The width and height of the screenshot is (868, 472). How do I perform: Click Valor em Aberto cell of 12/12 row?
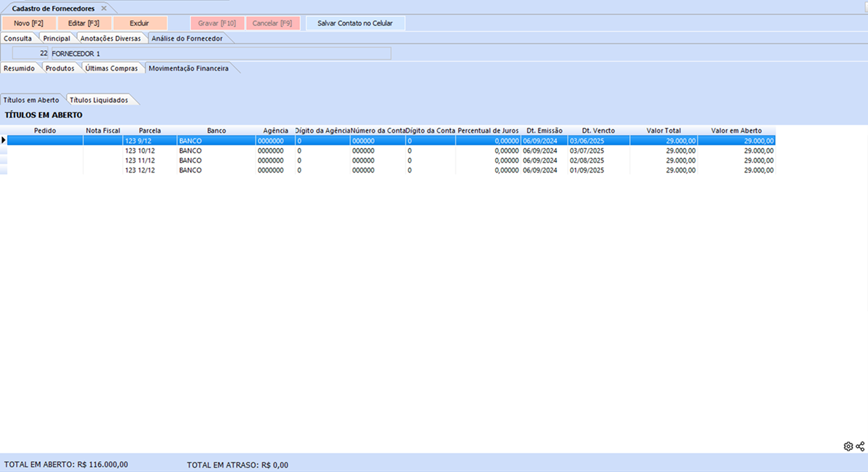point(736,170)
